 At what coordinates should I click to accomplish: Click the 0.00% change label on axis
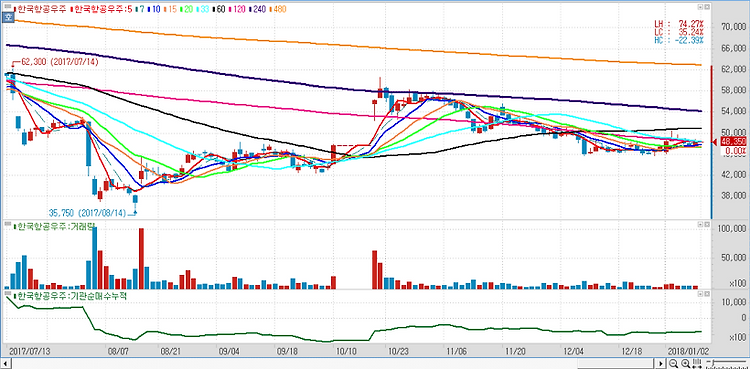(735, 151)
